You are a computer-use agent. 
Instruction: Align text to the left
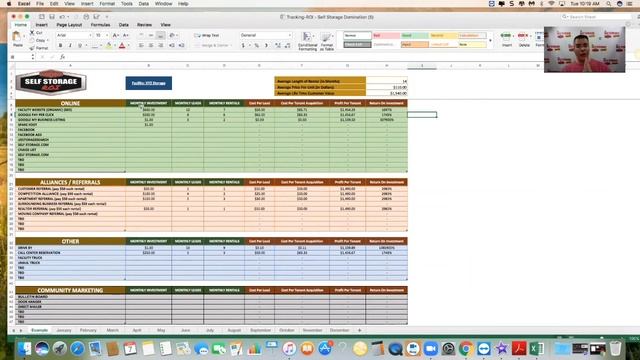(141, 46)
